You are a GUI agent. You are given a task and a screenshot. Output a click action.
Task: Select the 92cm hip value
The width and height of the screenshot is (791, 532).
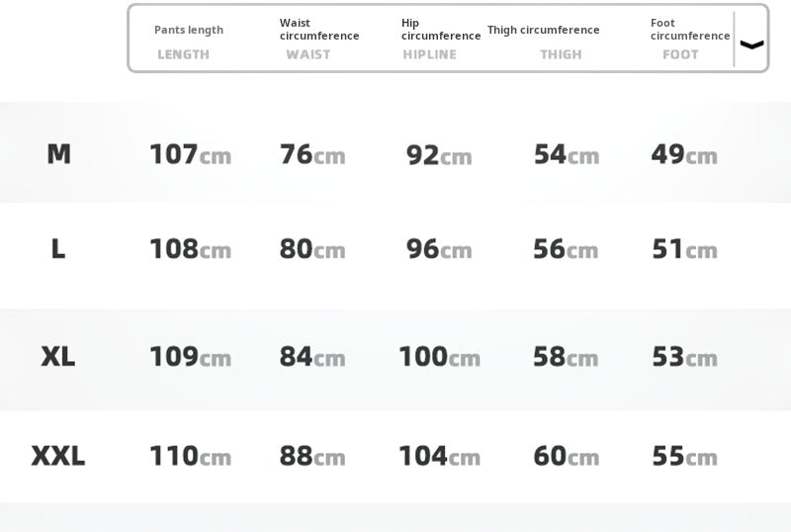[439, 154]
